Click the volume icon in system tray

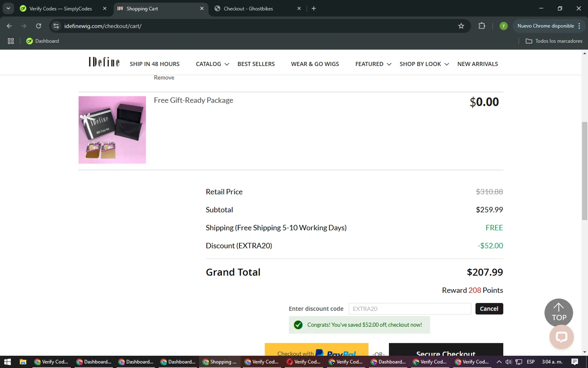[x=508, y=362]
